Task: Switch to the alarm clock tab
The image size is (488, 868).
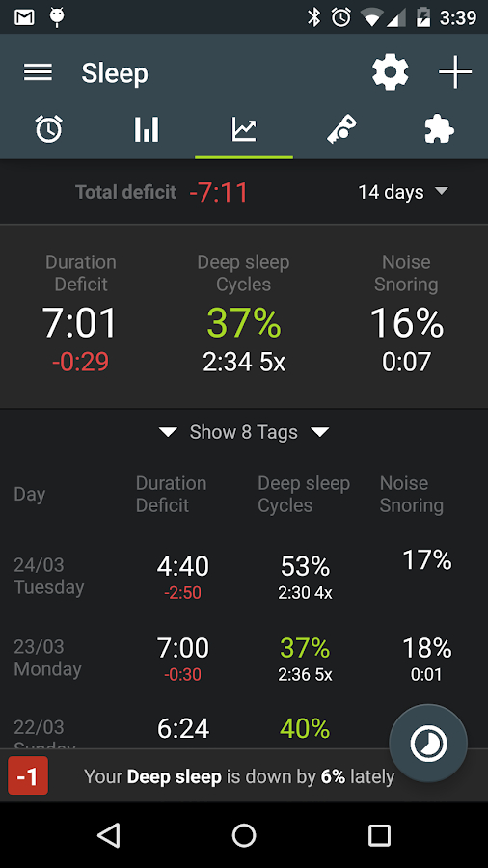Action: pos(48,129)
